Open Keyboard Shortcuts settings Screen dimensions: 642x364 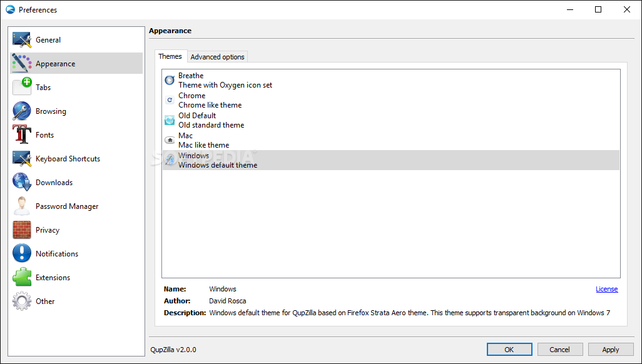[x=76, y=158]
